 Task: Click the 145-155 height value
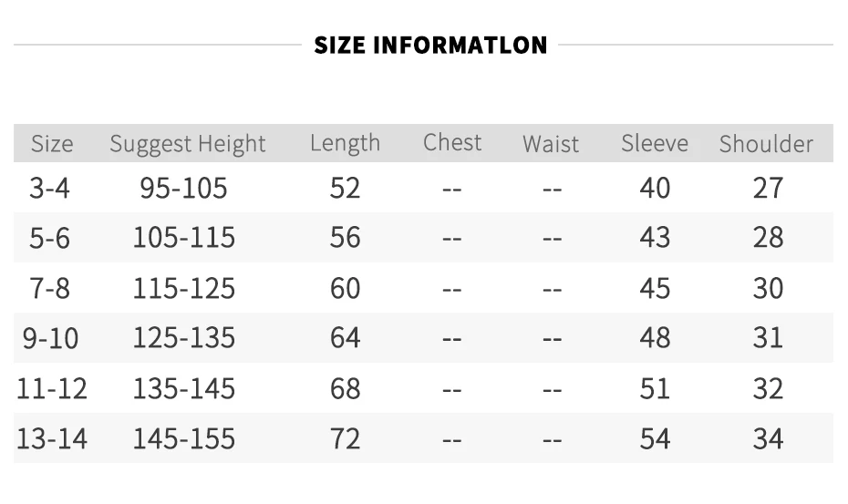184,438
